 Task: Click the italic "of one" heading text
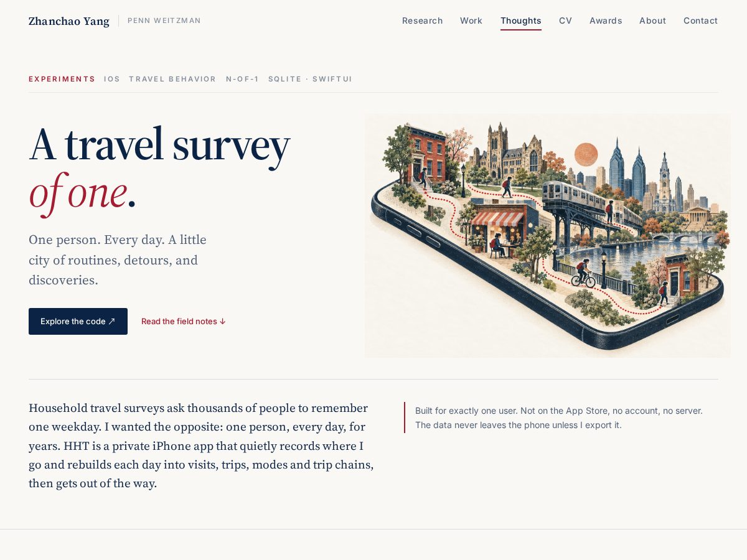[78, 192]
